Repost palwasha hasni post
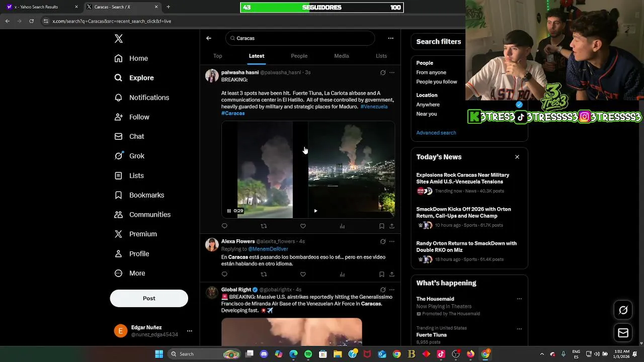 pyautogui.click(x=264, y=226)
